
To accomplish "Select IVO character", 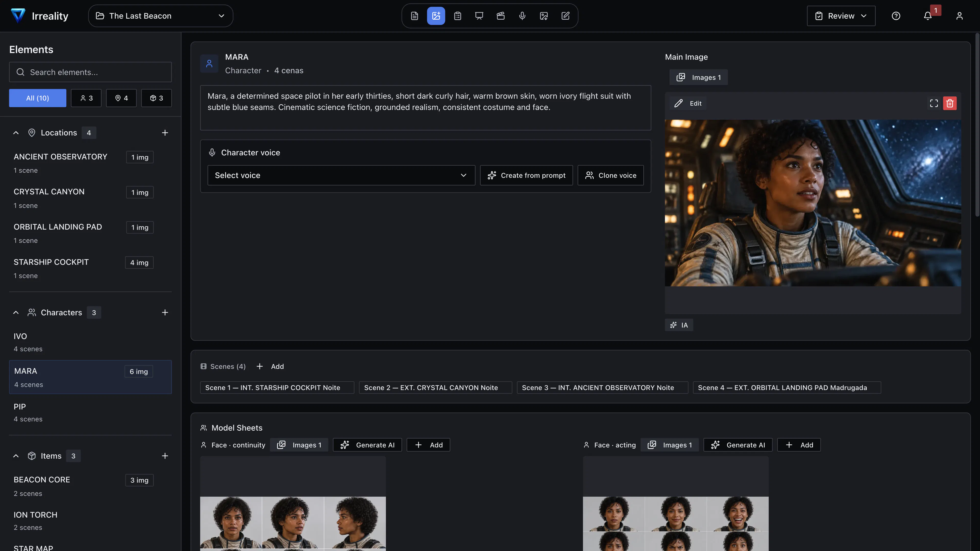I will [91, 342].
